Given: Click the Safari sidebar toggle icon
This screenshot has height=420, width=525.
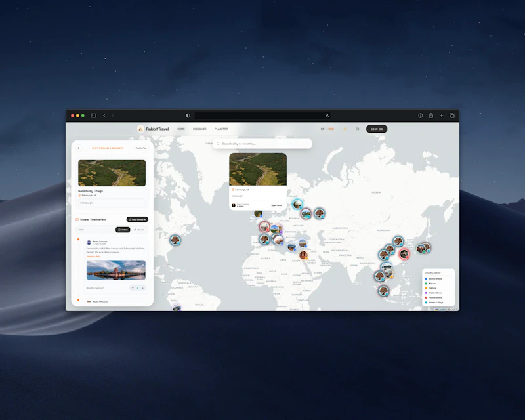Looking at the screenshot, I should click(93, 115).
